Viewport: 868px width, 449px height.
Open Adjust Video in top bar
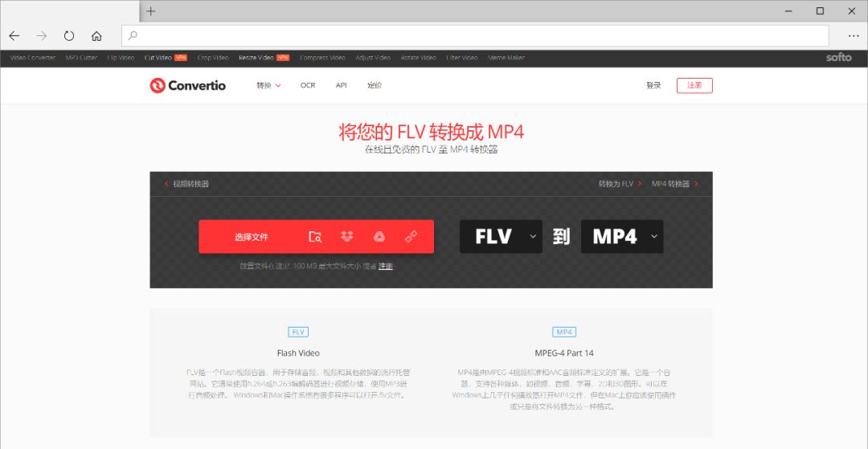click(x=373, y=58)
